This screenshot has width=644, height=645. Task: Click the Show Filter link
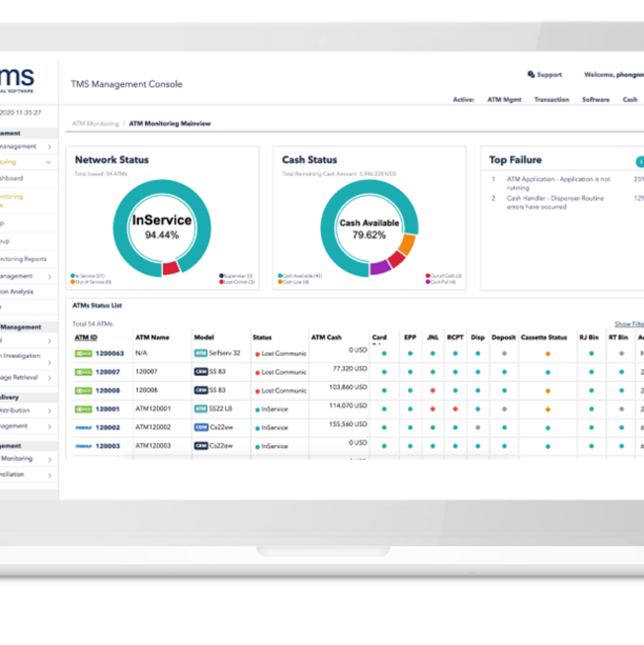tap(629, 324)
